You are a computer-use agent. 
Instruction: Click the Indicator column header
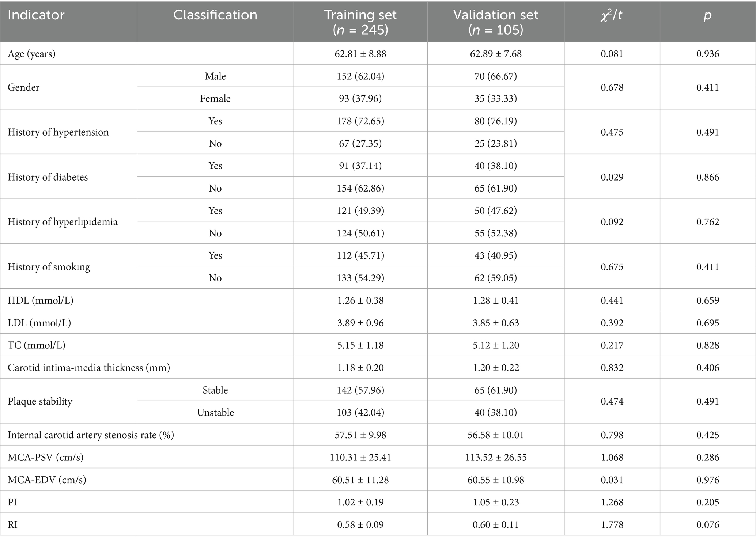pyautogui.click(x=36, y=15)
